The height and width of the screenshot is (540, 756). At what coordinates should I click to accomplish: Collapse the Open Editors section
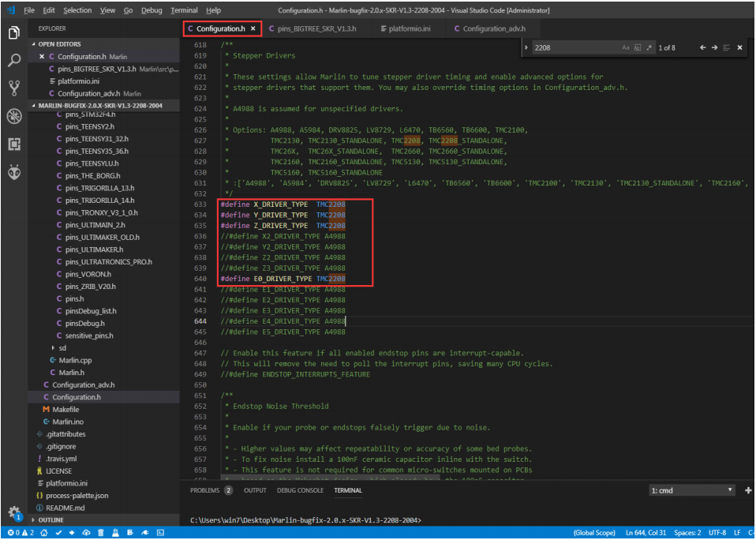pyautogui.click(x=59, y=44)
